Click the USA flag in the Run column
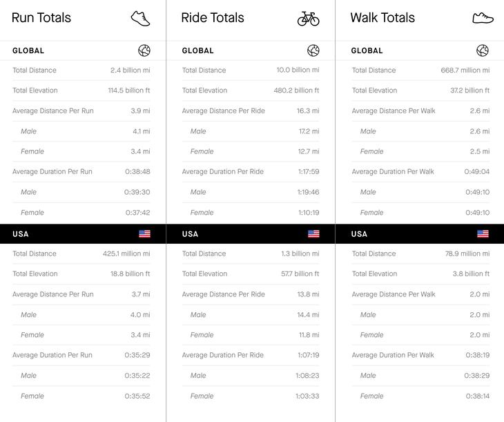The image size is (504, 422). [x=144, y=234]
